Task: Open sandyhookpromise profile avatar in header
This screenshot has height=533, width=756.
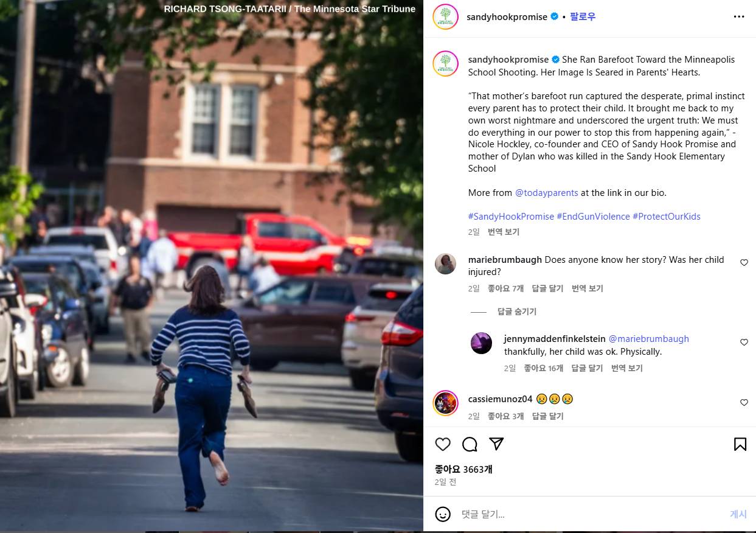Action: [x=445, y=16]
